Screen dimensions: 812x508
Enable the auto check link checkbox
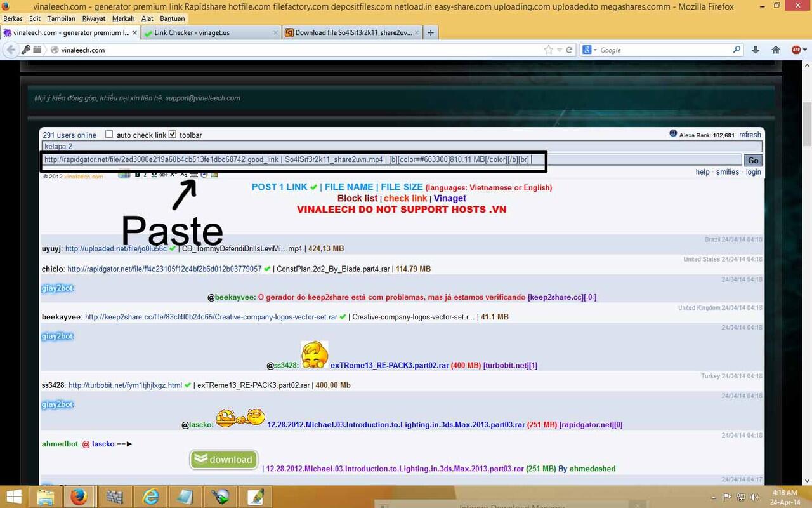(109, 135)
